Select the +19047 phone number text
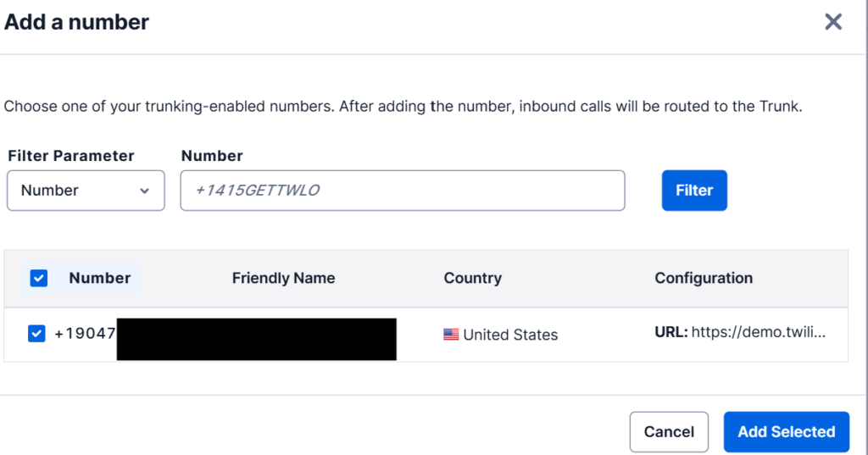868x455 pixels. click(85, 334)
